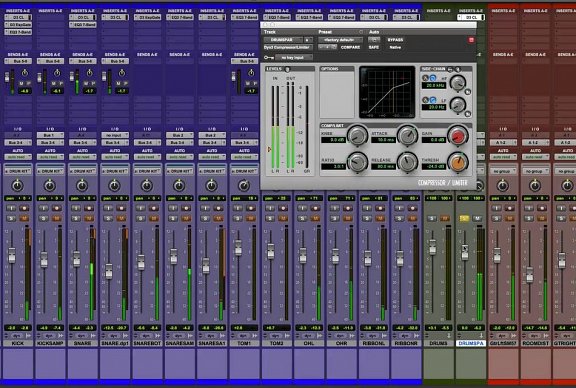Open Bus 5-6 send on TOM1 track
This screenshot has height=388, width=576.
[244, 61]
